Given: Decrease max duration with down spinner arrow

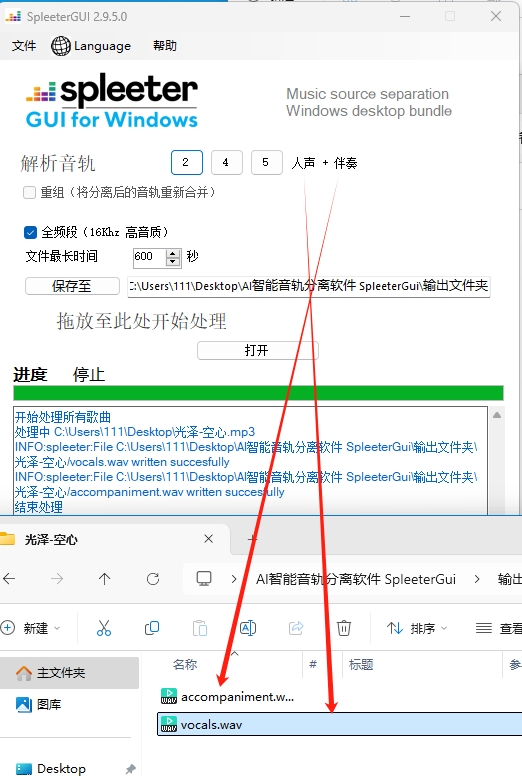Looking at the screenshot, I should (x=173, y=262).
